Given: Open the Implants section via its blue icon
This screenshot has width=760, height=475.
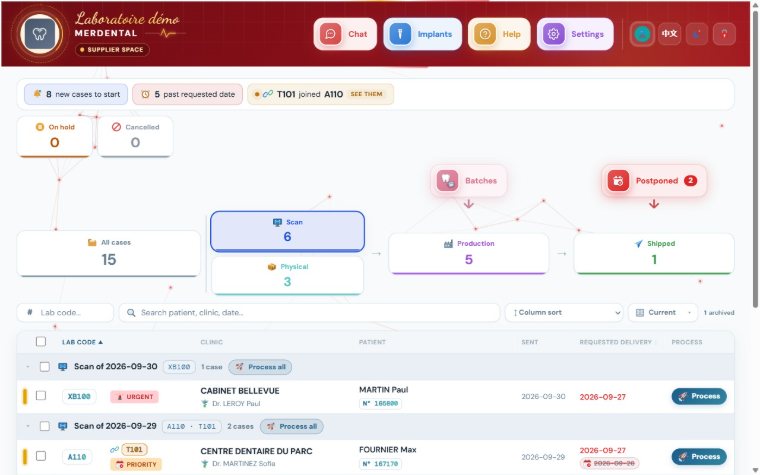Looking at the screenshot, I should 400,34.
